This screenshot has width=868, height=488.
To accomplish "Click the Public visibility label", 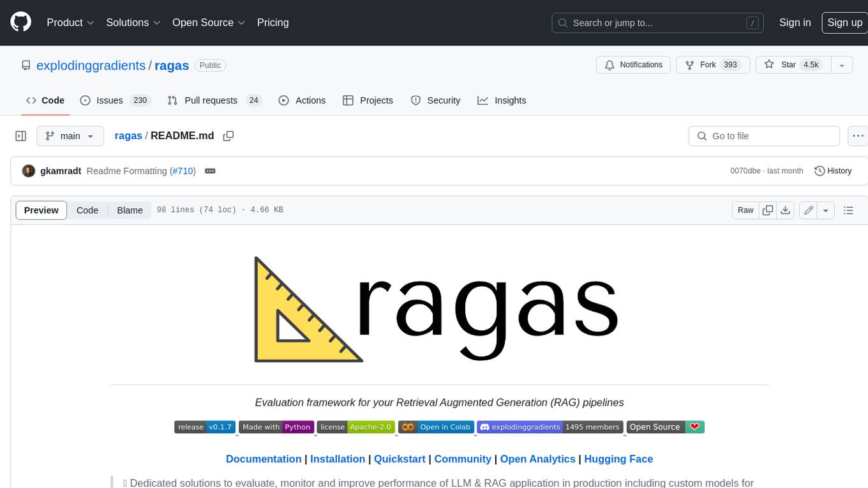I will tap(210, 65).
